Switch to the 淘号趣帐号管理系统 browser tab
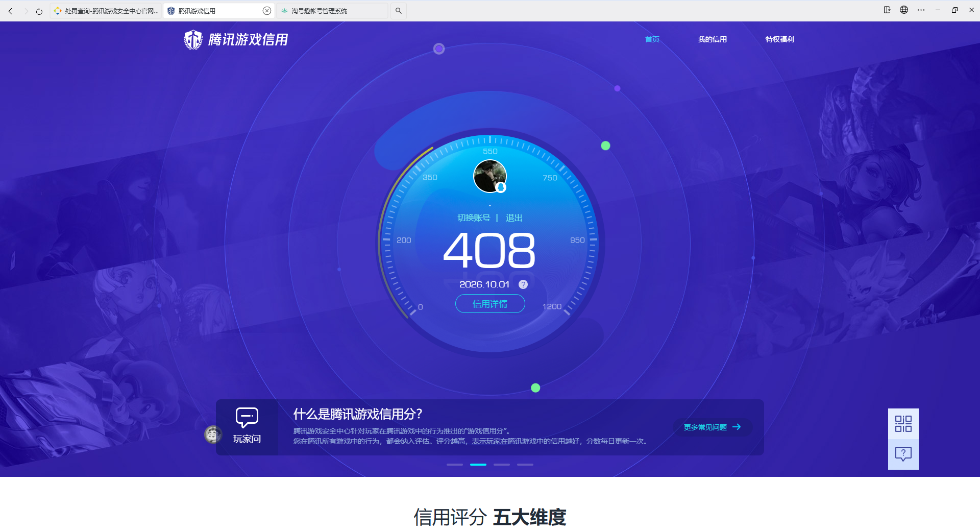Viewport: 980px width, 531px height. [332, 11]
